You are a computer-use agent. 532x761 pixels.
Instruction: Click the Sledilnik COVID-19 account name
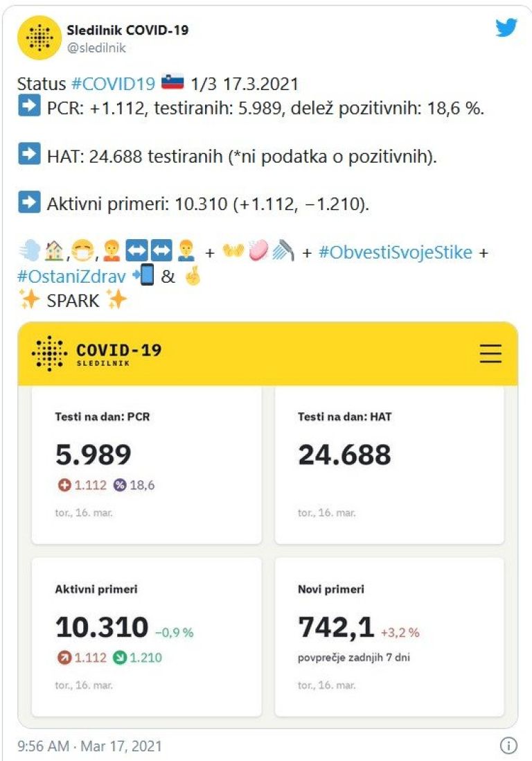[127, 30]
